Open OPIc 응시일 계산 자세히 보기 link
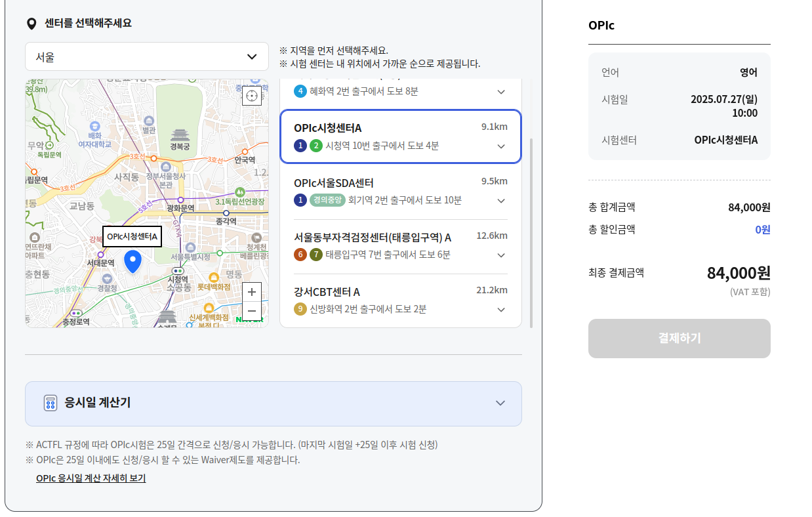812x517 pixels. point(91,478)
